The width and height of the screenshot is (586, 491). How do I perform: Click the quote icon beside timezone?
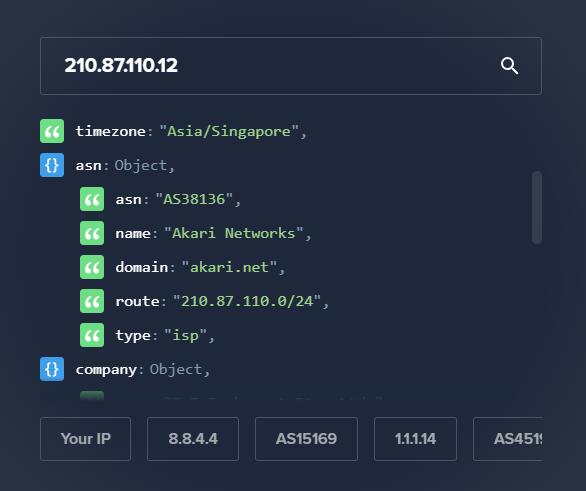click(52, 131)
